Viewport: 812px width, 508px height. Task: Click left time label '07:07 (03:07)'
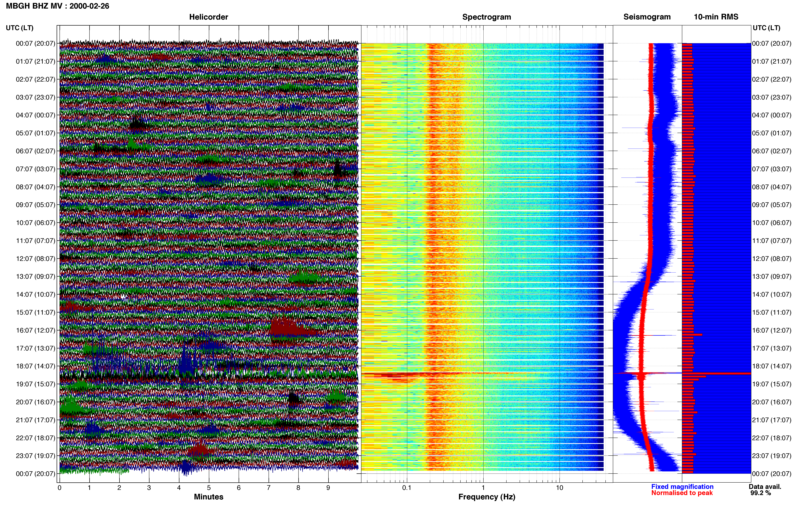(35, 169)
